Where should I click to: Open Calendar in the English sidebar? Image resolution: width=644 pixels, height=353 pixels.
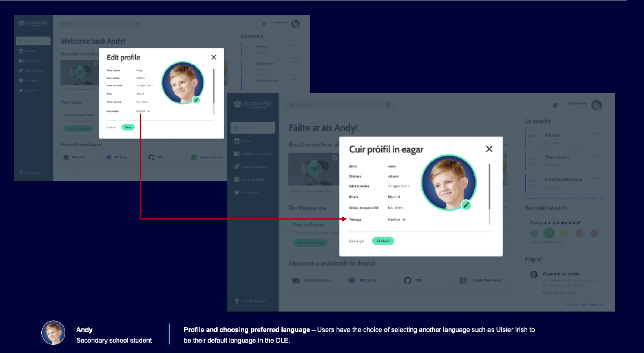pyautogui.click(x=28, y=51)
